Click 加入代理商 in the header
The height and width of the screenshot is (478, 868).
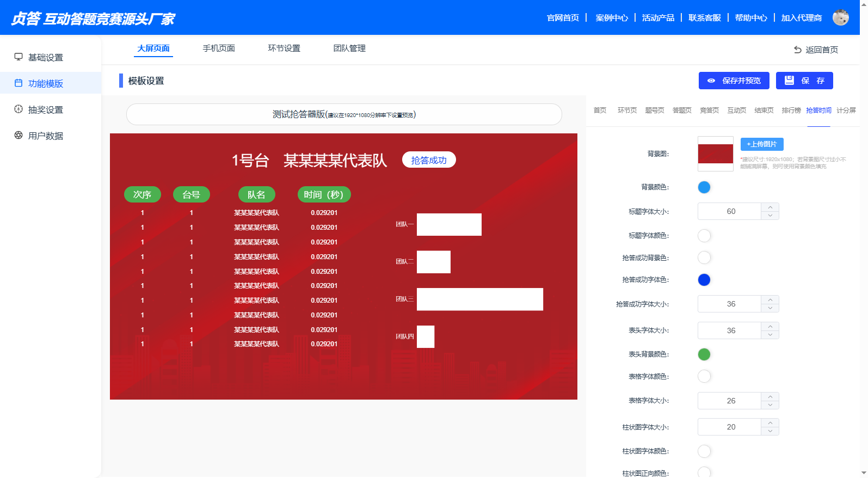tap(802, 18)
